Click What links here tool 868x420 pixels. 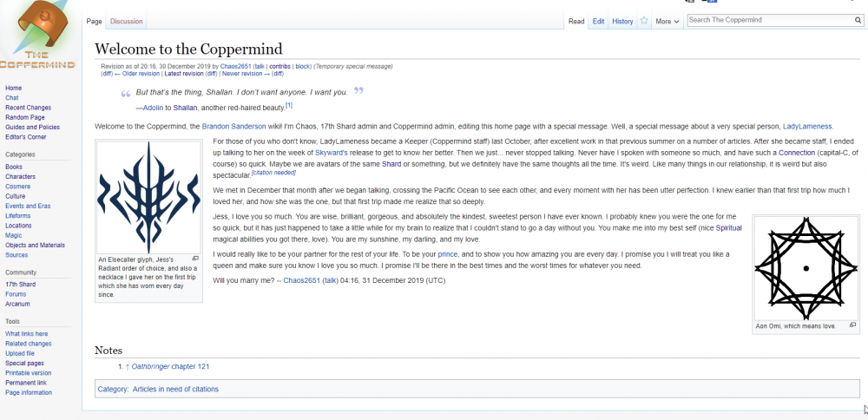click(27, 334)
